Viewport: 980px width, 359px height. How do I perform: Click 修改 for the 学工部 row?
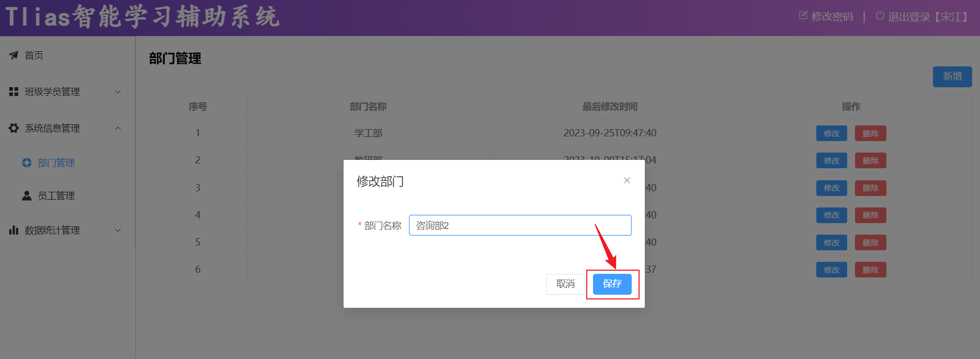tap(831, 133)
